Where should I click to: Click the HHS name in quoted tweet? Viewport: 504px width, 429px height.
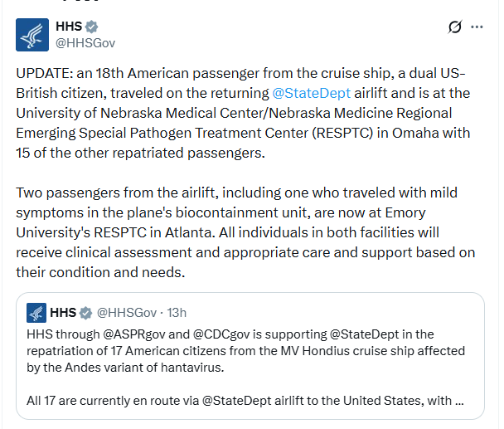[x=63, y=313]
